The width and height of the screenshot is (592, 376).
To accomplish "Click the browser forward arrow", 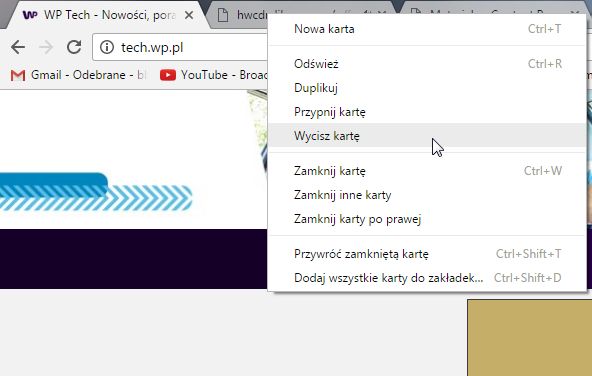I will point(46,47).
